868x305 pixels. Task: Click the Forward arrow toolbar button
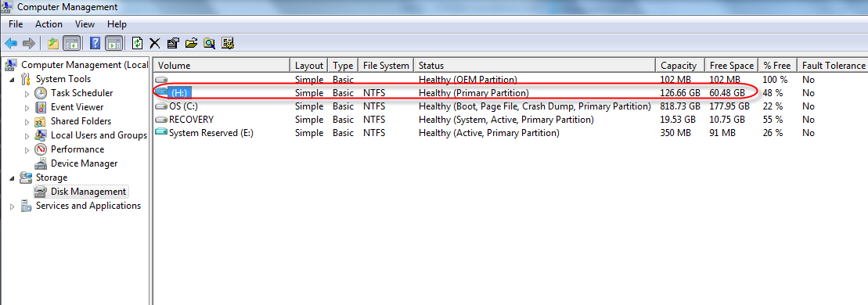click(x=29, y=43)
